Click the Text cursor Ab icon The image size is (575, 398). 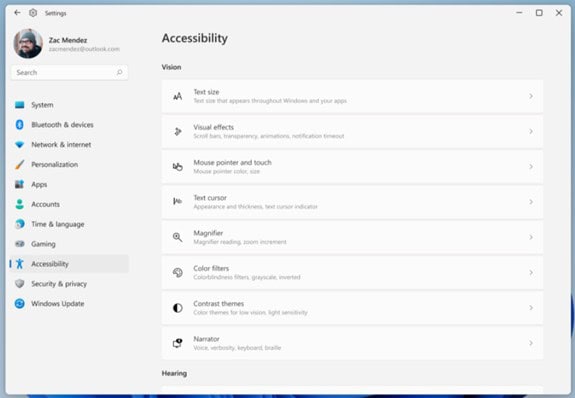tap(177, 201)
